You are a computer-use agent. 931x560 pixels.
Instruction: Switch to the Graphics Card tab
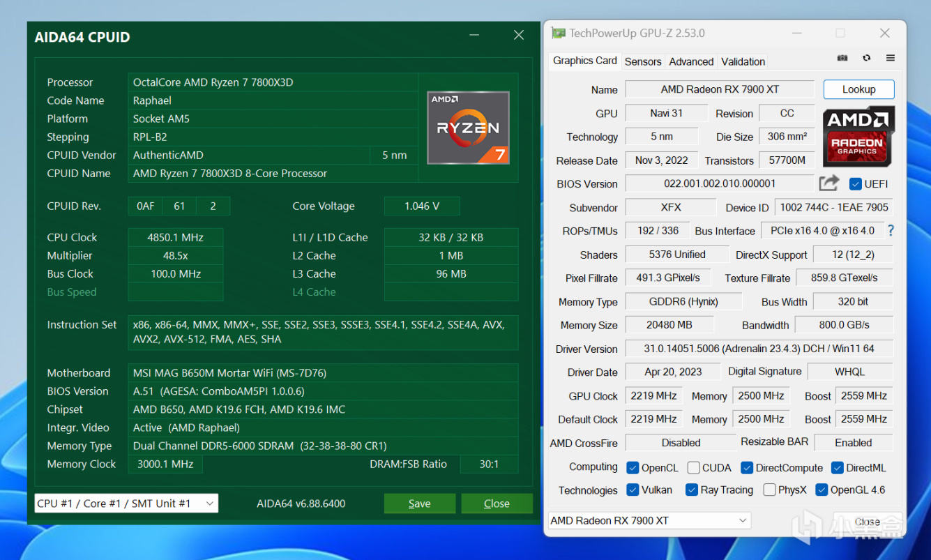pos(584,61)
